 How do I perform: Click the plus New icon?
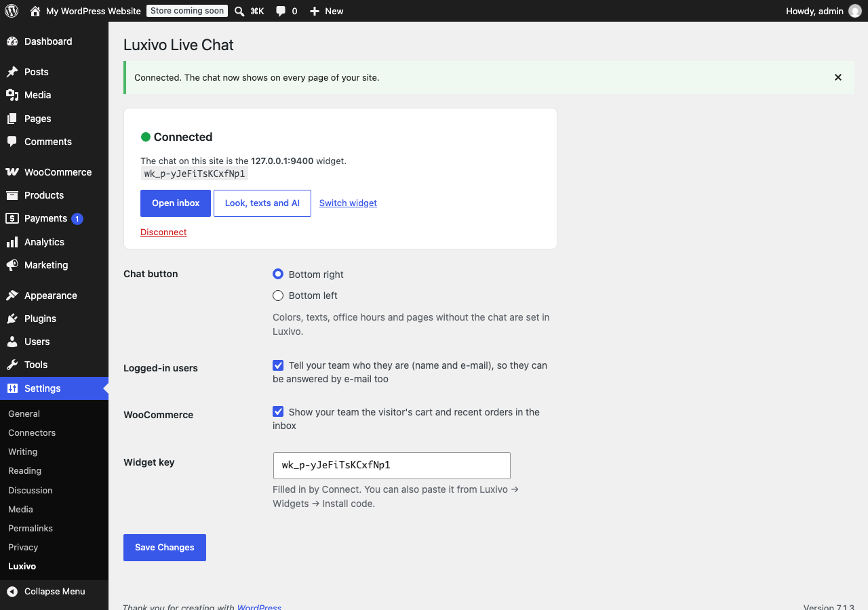click(315, 11)
